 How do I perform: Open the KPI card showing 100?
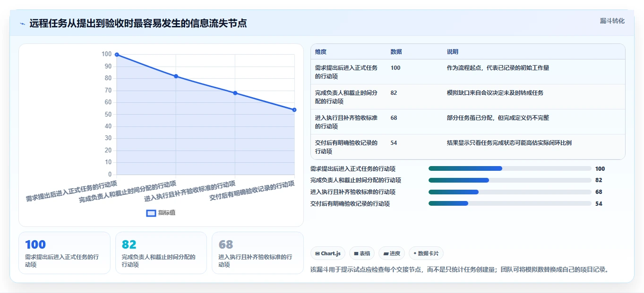(64, 253)
